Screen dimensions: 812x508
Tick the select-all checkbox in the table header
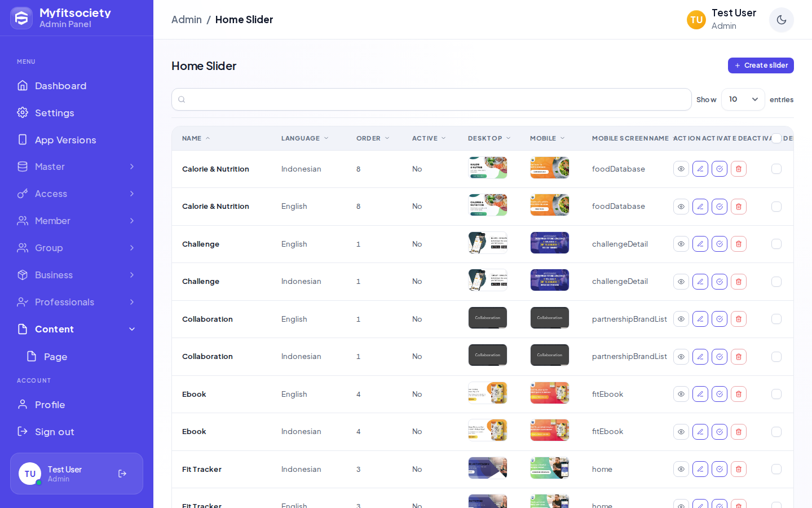pyautogui.click(x=776, y=138)
